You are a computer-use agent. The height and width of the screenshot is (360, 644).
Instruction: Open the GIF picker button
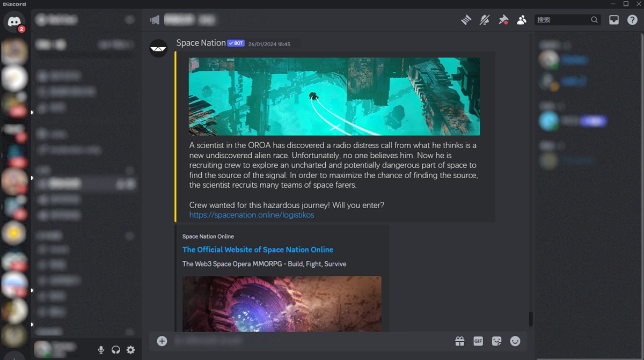pyautogui.click(x=478, y=341)
